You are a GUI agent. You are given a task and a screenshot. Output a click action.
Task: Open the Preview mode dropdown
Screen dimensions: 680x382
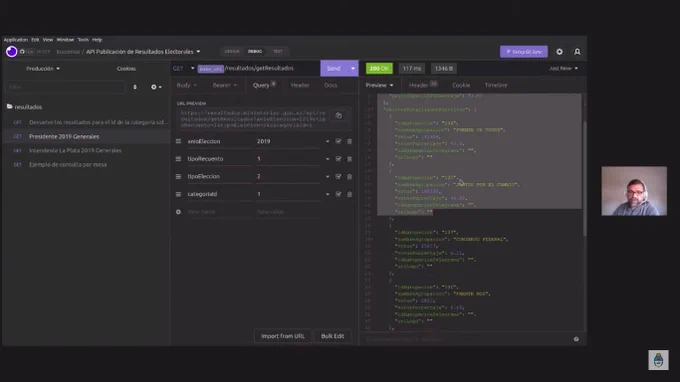[x=379, y=85]
